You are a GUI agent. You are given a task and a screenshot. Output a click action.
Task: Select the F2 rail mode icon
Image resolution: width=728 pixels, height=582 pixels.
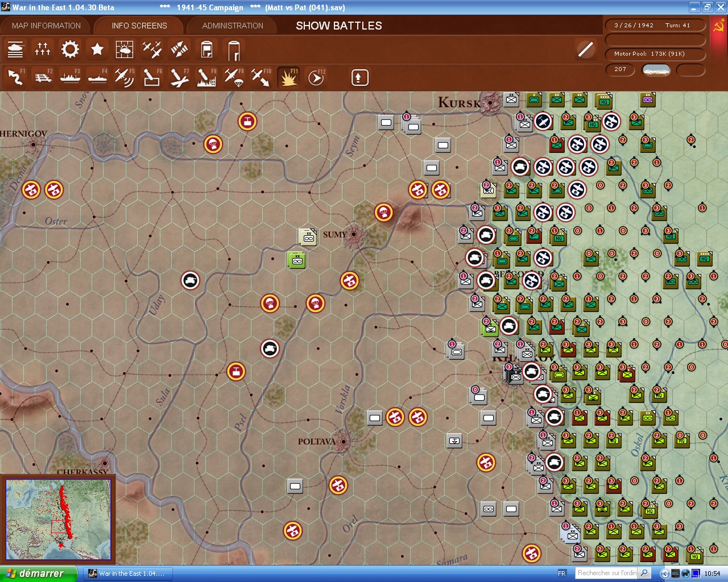(x=43, y=77)
